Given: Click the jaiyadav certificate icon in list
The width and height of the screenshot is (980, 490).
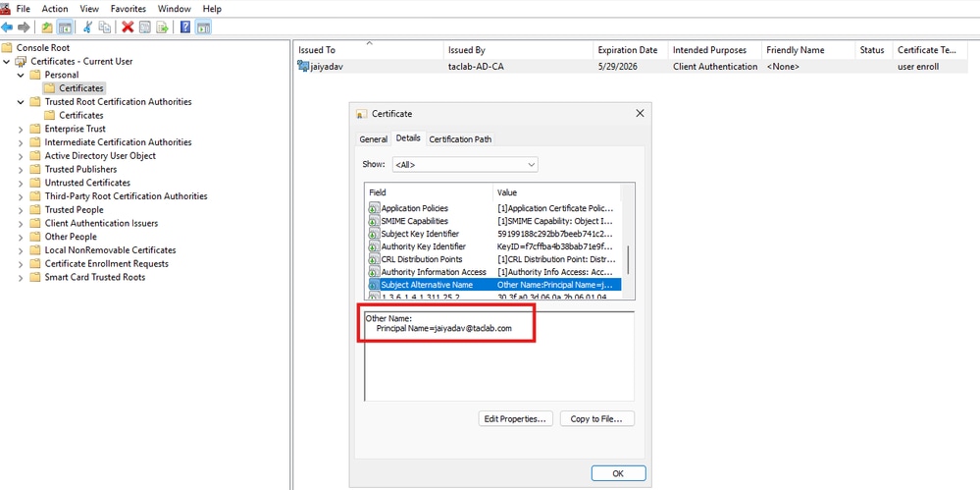Looking at the screenshot, I should (303, 67).
